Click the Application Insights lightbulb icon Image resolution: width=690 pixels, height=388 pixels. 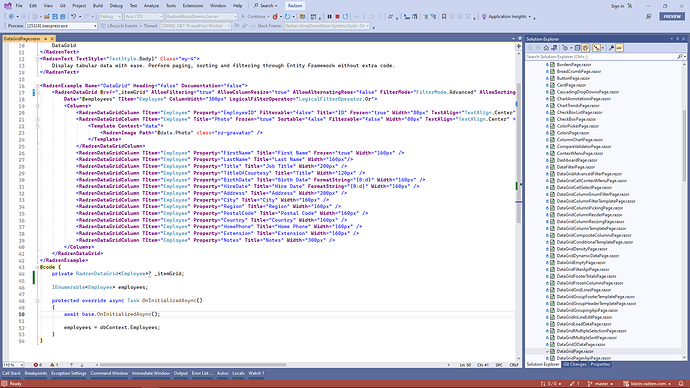point(484,17)
